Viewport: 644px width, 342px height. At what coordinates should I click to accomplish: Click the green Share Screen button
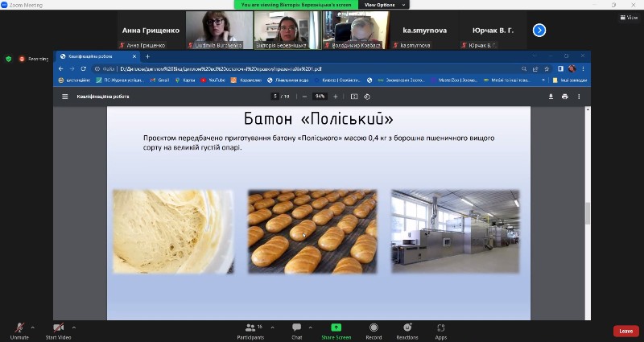(336, 332)
